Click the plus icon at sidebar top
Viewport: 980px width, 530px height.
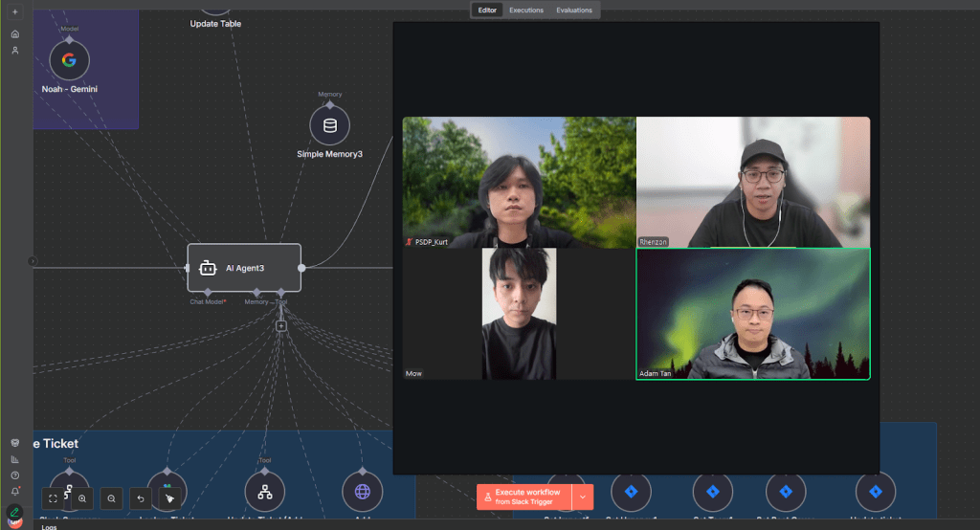click(x=15, y=11)
